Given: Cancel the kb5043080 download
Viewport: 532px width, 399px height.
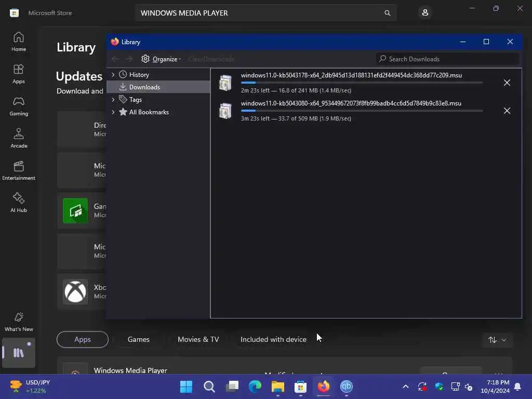Looking at the screenshot, I should (507, 111).
